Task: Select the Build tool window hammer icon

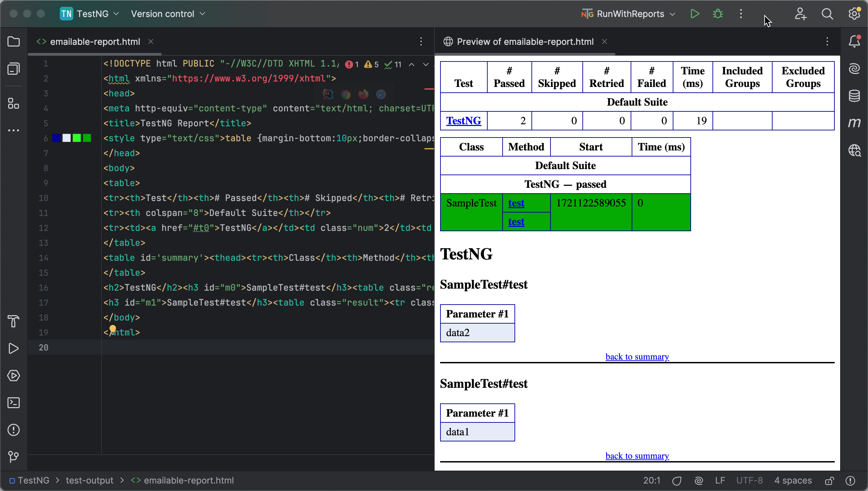Action: point(13,322)
